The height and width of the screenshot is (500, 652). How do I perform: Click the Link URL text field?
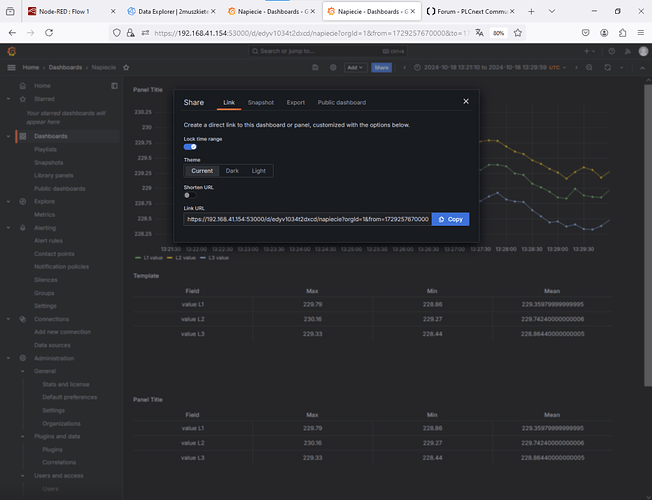307,218
